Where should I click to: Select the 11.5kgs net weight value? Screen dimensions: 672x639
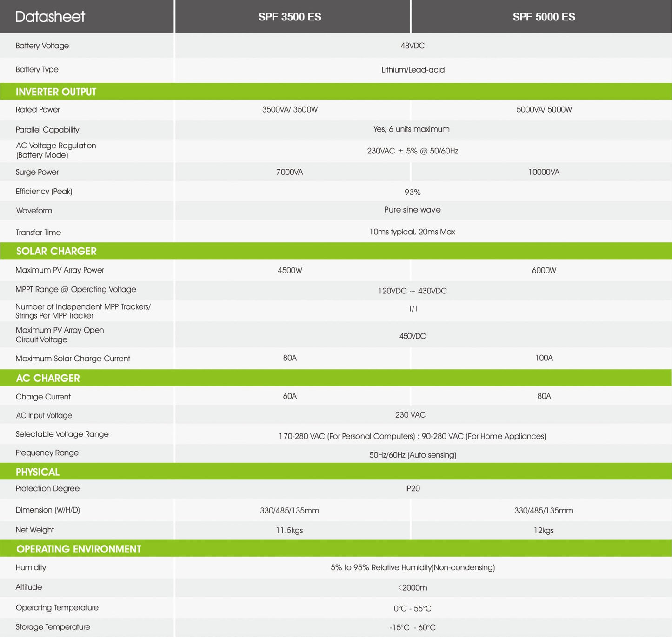[x=289, y=530]
